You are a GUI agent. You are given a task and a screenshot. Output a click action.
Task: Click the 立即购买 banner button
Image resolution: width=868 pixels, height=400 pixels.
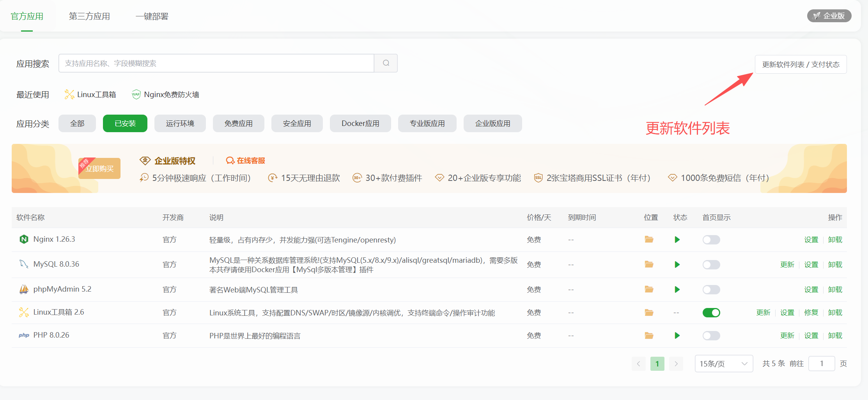(99, 168)
